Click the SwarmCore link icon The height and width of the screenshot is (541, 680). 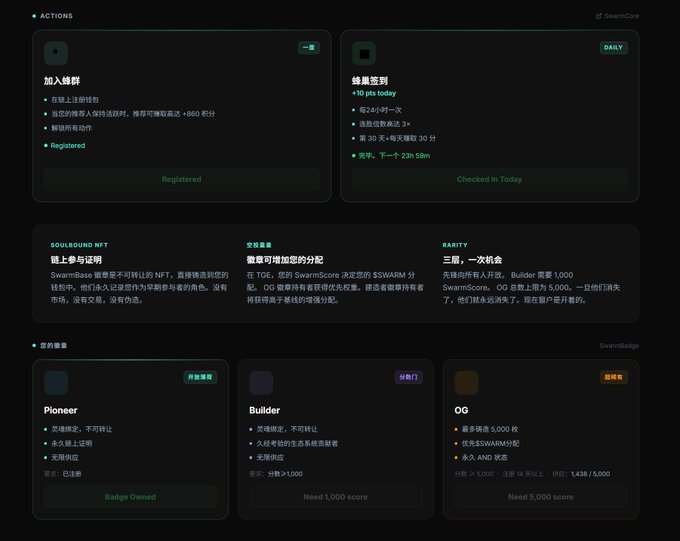(x=599, y=16)
